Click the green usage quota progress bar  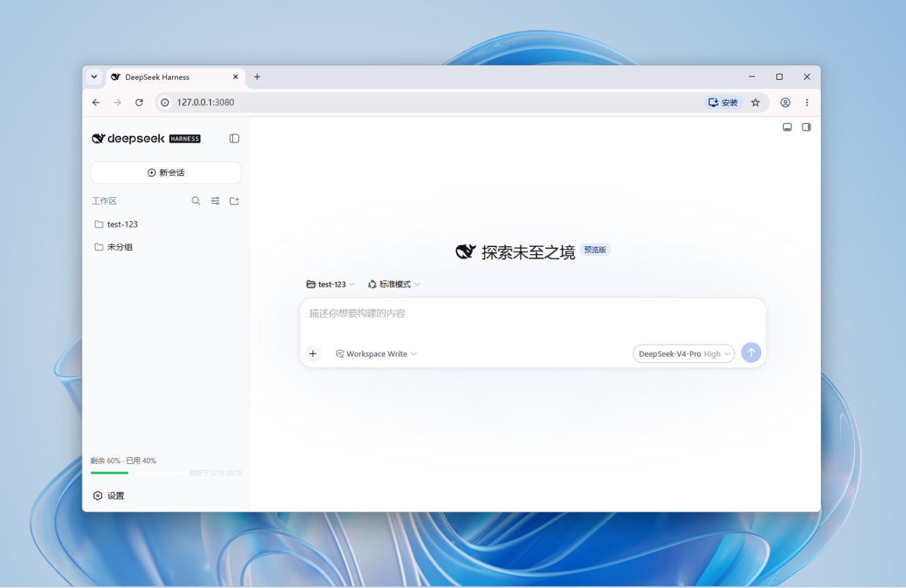pyautogui.click(x=138, y=472)
